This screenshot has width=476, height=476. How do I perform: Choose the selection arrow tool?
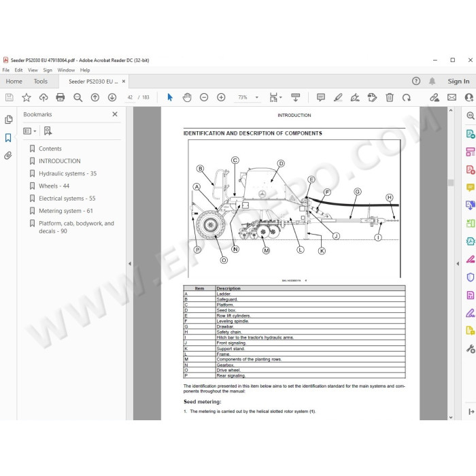[x=170, y=97]
